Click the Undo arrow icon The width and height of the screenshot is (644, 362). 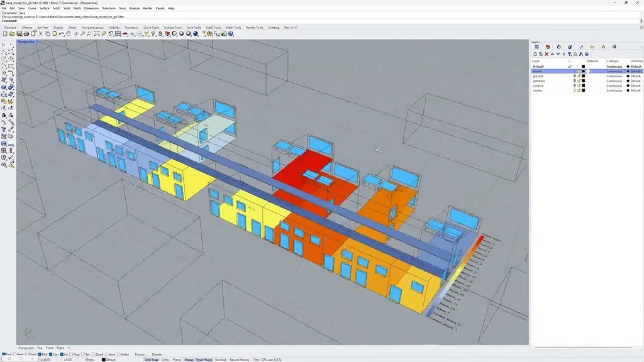click(x=62, y=33)
